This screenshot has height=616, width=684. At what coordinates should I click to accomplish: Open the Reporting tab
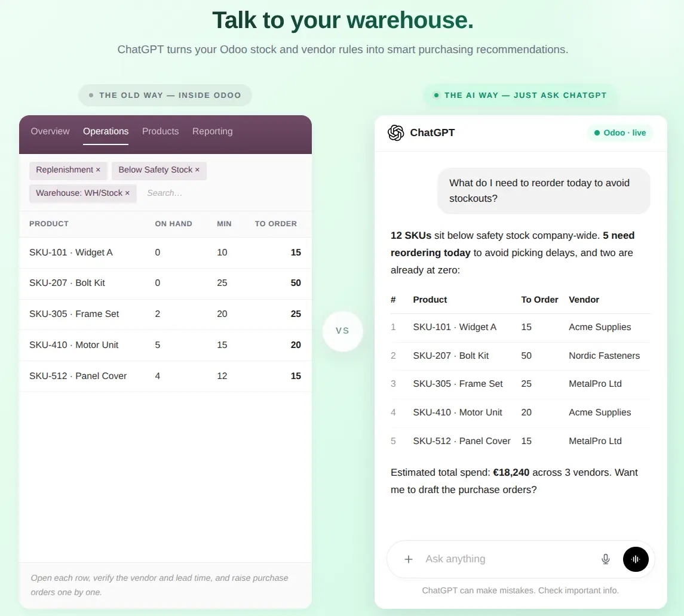(x=213, y=131)
